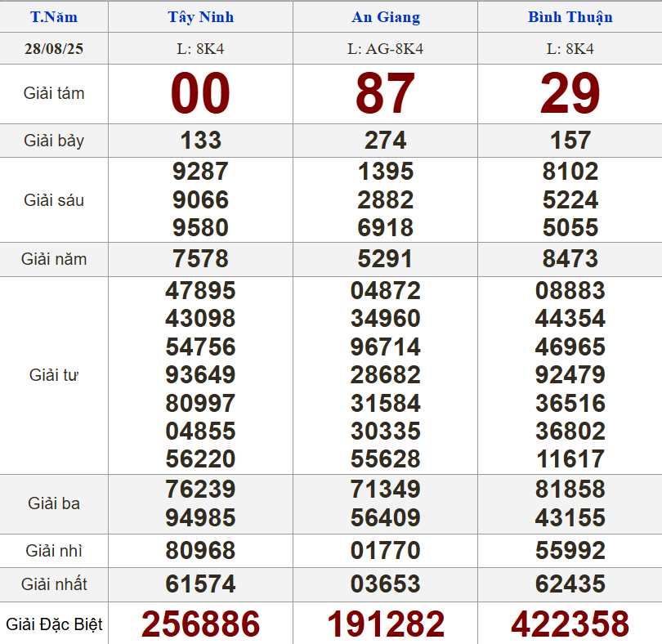This screenshot has height=644, width=662.
Task: Click An Giang special prize number 191282
Action: 385,624
